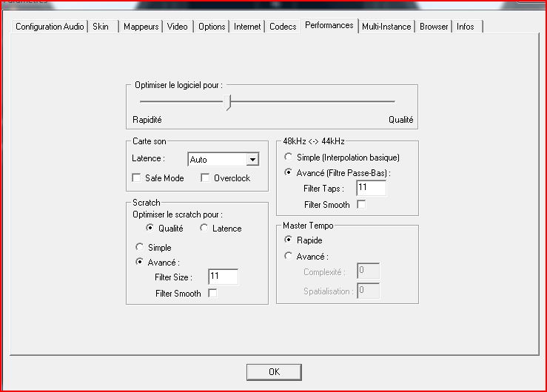Click the Rapidité label
Image resolution: width=547 pixels, height=392 pixels.
[147, 120]
